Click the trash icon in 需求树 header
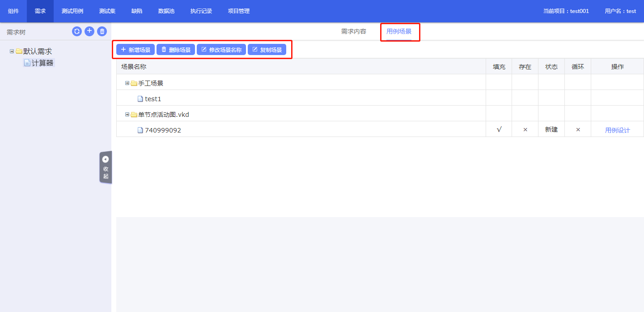 (x=102, y=31)
